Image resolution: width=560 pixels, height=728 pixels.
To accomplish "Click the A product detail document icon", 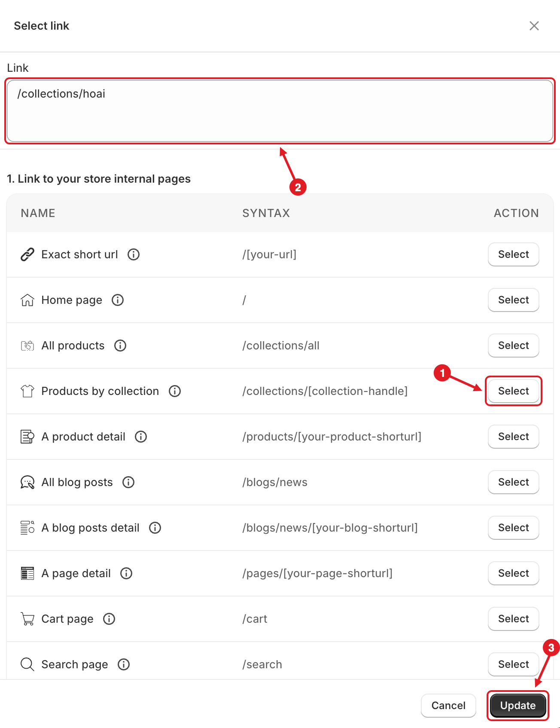I will click(27, 437).
